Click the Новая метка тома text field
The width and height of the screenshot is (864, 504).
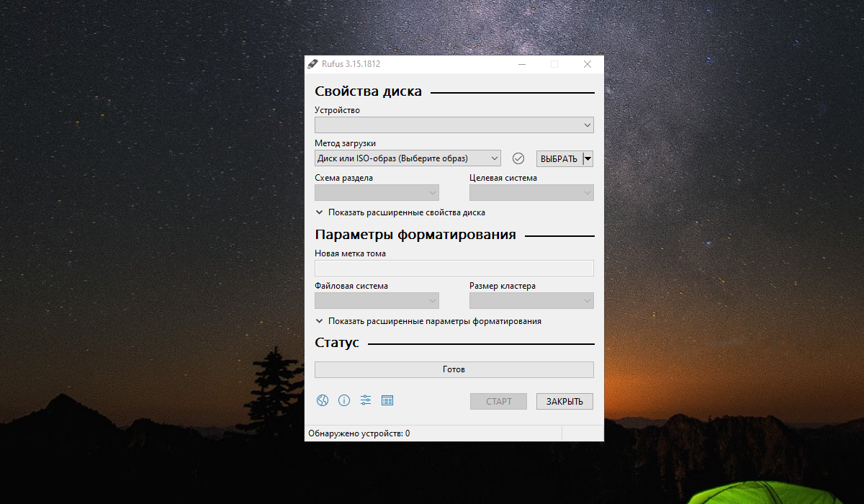tap(454, 269)
